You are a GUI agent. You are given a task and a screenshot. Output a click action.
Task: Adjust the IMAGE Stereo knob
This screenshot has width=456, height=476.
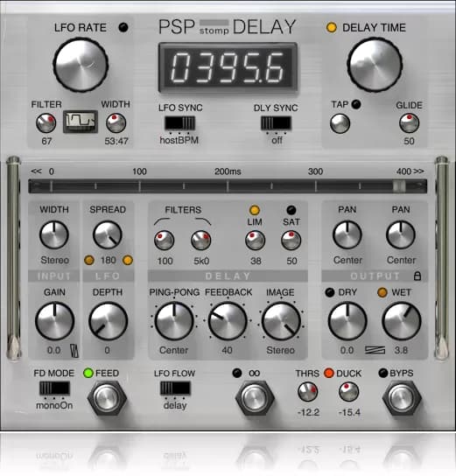click(281, 321)
